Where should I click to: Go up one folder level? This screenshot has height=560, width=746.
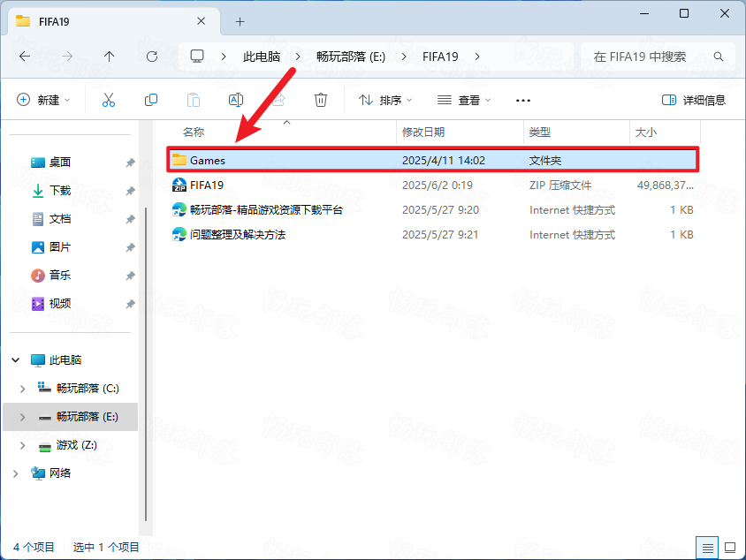pos(109,57)
